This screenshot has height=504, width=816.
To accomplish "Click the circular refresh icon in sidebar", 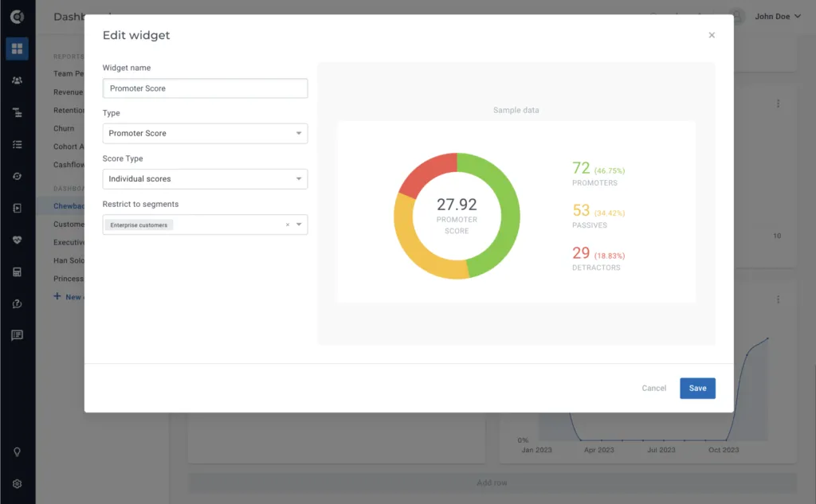I will (x=18, y=176).
